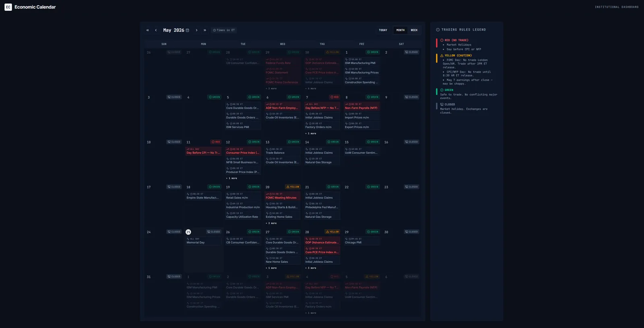Viewport: 644px width, 328px height.
Task: Expand '+ 6 more' events on April 30
Action: click(311, 88)
